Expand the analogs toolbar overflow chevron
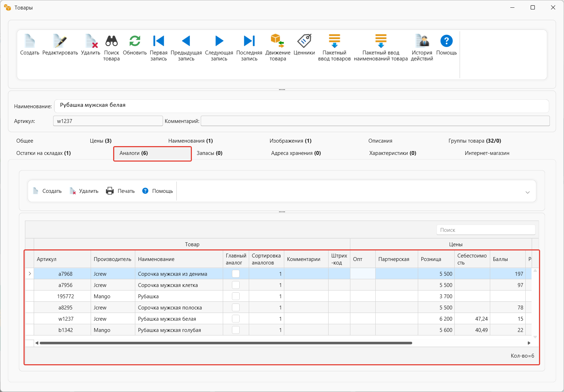 pos(527,192)
